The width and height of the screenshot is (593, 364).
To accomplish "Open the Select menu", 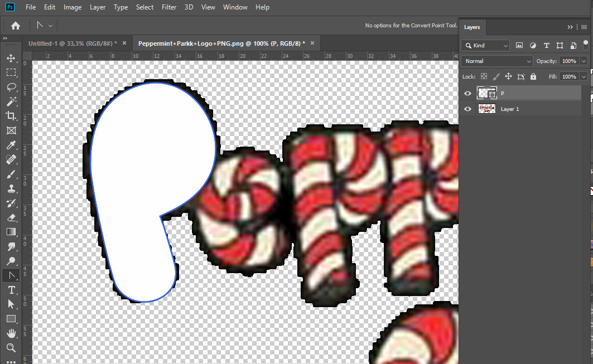I will pyautogui.click(x=145, y=7).
